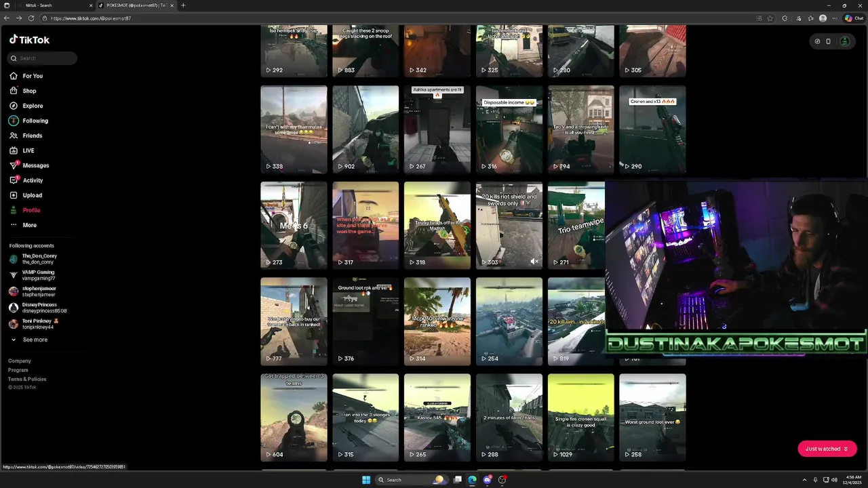
Task: Open the browser extensions icon
Action: click(785, 18)
